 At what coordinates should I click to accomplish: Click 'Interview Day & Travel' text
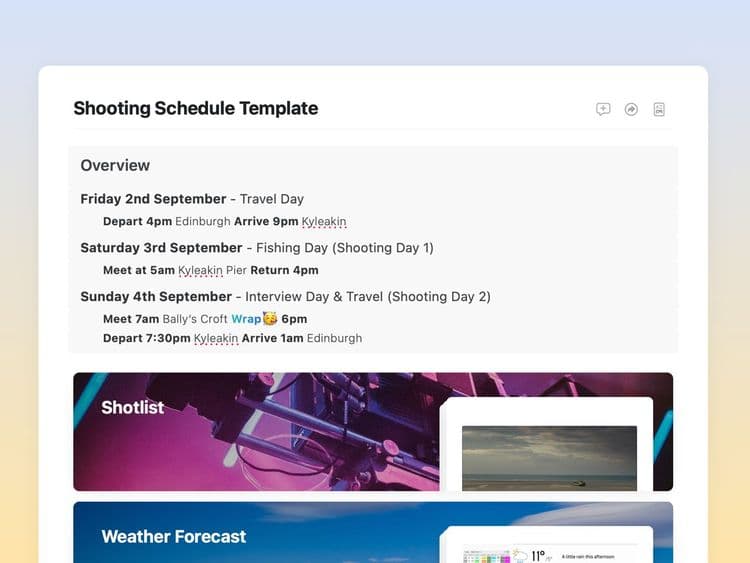[314, 297]
